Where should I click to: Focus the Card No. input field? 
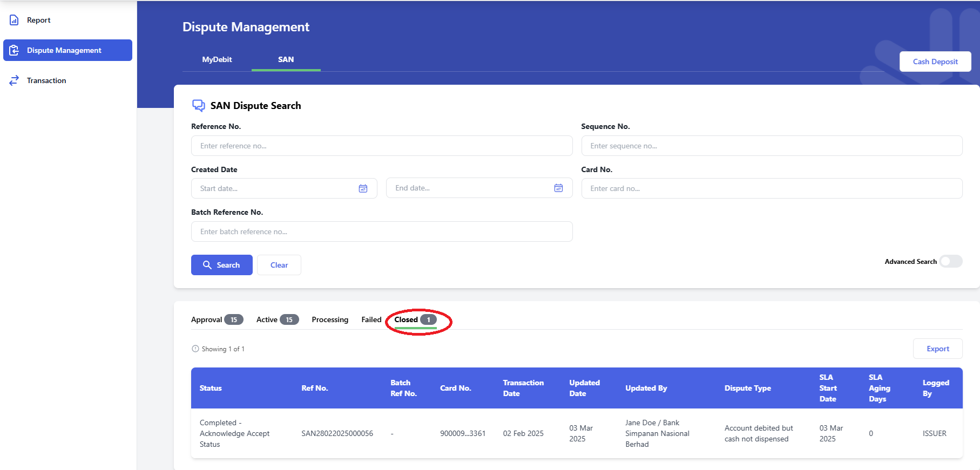tap(772, 188)
